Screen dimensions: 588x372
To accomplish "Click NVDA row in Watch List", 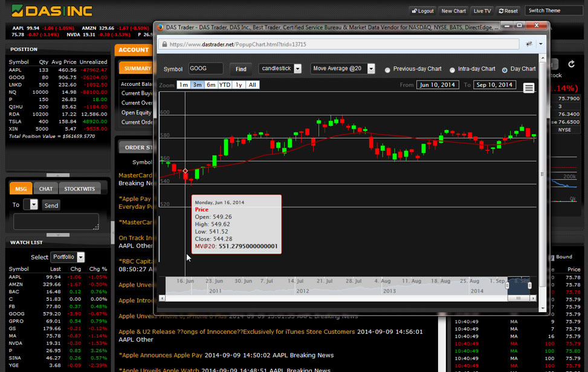I will coord(58,343).
